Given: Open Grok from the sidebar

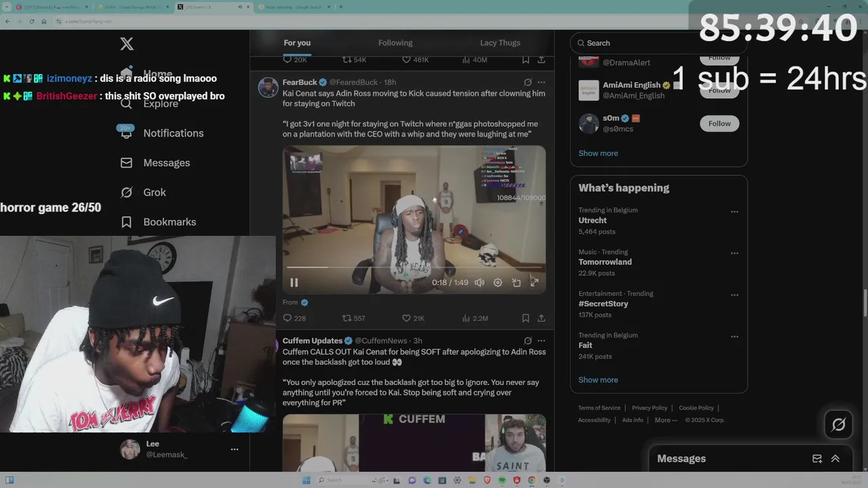Looking at the screenshot, I should (x=143, y=192).
